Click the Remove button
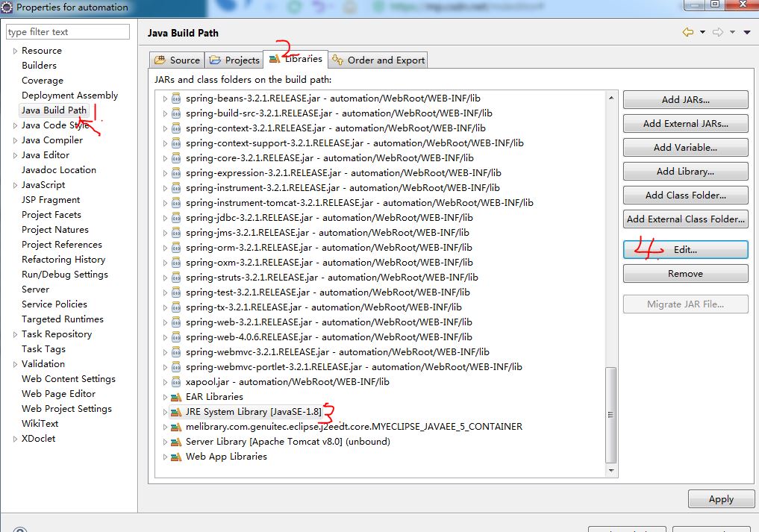Image resolution: width=759 pixels, height=532 pixels. tap(684, 273)
